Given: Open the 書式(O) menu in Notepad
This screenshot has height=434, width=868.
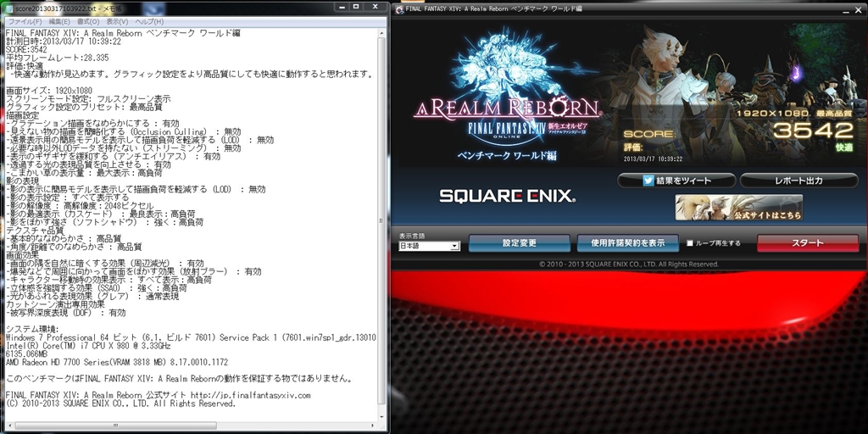Looking at the screenshot, I should tap(88, 21).
